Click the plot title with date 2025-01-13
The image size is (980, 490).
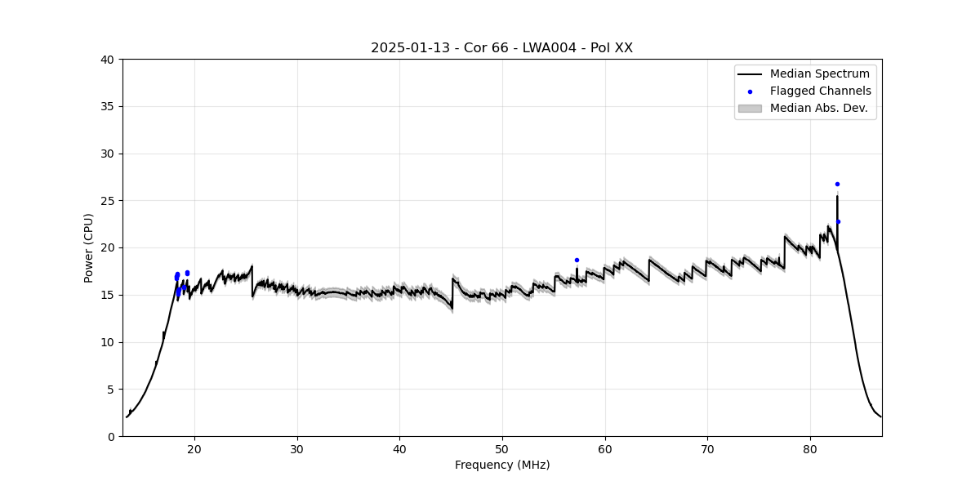coord(501,48)
